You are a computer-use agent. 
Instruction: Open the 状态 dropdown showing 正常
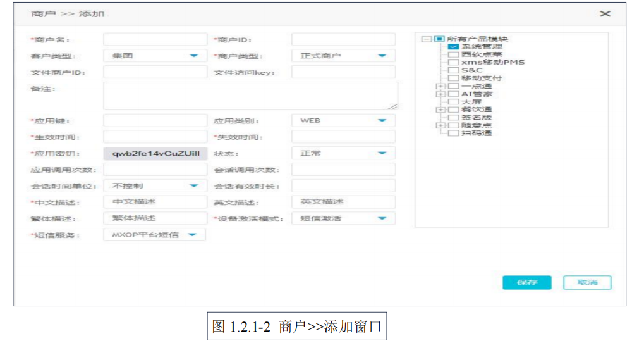click(x=343, y=153)
